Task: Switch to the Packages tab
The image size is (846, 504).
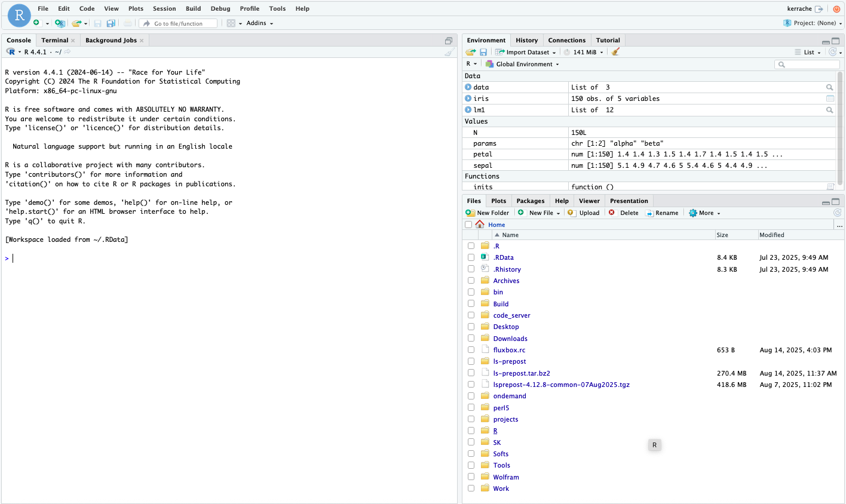Action: tap(531, 201)
